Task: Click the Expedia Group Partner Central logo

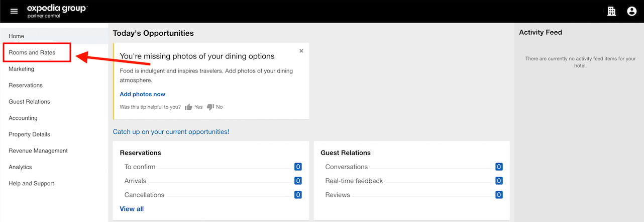Action: (57, 11)
